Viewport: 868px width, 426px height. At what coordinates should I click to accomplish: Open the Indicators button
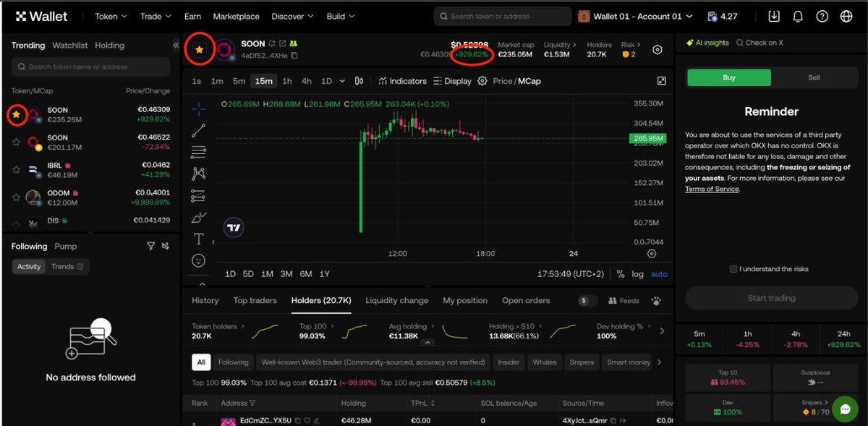(x=403, y=81)
